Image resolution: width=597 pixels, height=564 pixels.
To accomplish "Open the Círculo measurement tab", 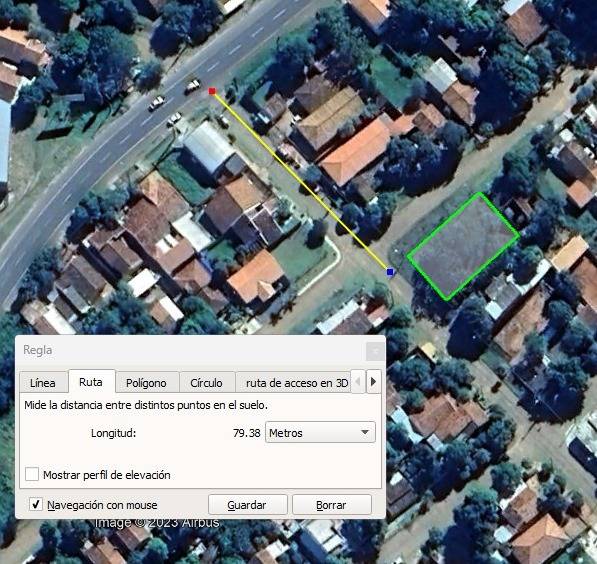I will 206,382.
